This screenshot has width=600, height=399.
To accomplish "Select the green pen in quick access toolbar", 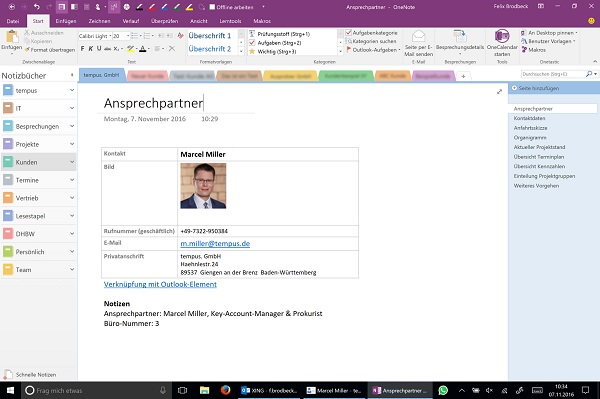I will (x=177, y=7).
